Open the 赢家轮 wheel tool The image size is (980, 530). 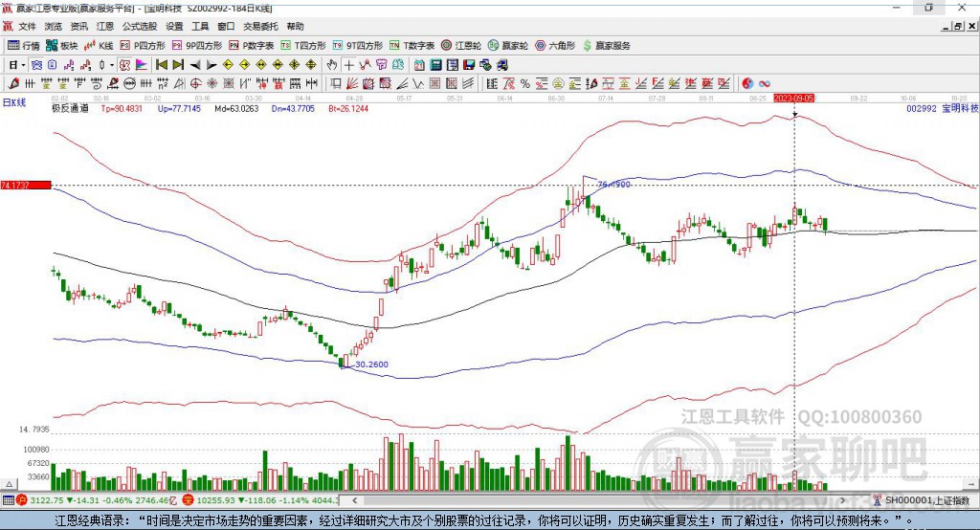507,46
